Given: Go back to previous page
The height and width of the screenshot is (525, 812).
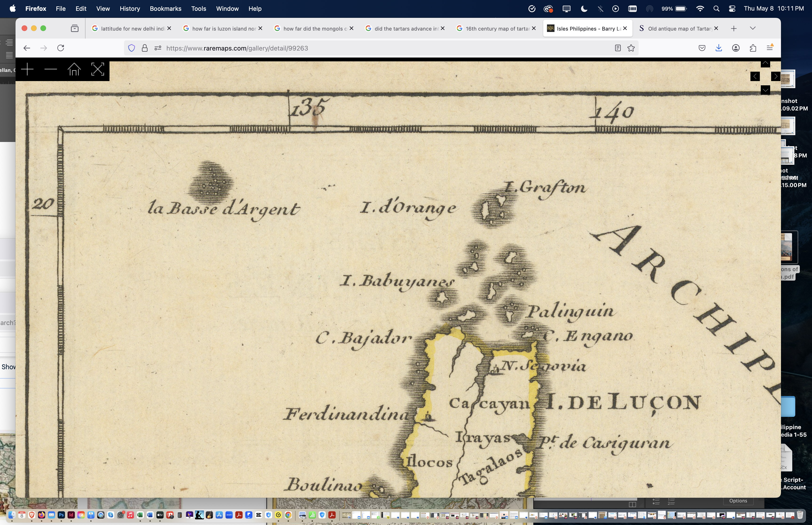Looking at the screenshot, I should click(27, 48).
